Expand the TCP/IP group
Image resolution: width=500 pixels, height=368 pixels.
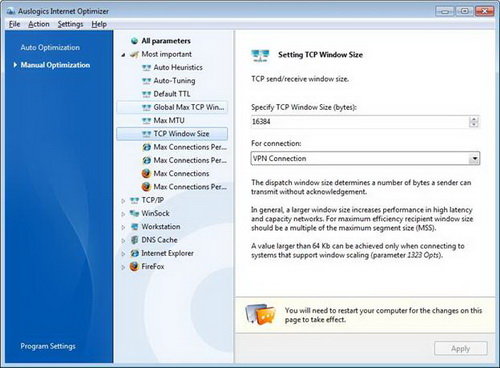pyautogui.click(x=123, y=201)
